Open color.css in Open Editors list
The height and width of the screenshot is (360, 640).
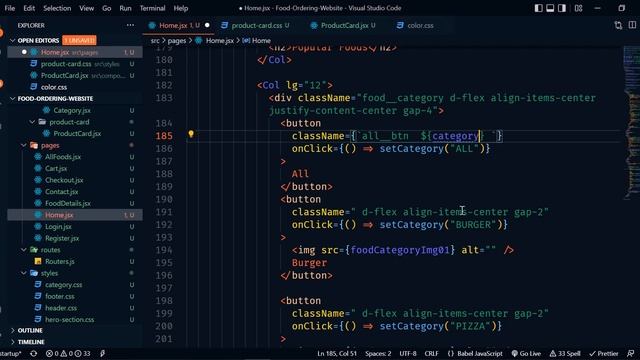pos(75,87)
